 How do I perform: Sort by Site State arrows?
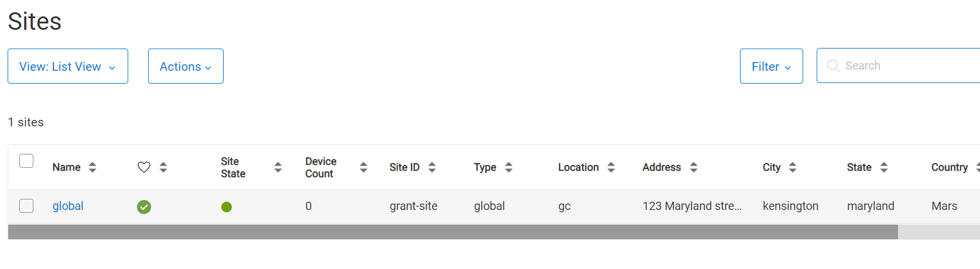tap(278, 167)
